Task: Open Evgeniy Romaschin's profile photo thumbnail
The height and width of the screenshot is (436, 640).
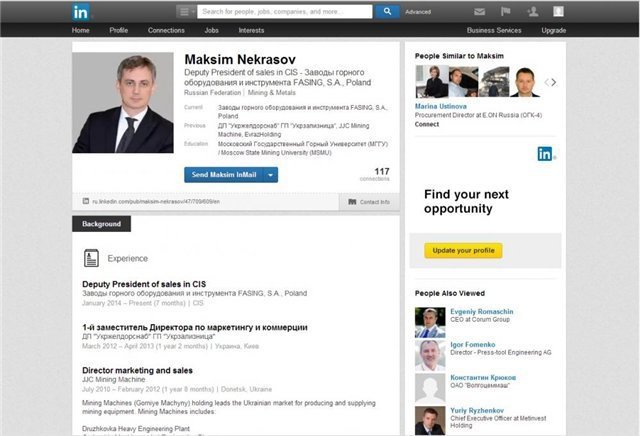Action: [x=430, y=323]
